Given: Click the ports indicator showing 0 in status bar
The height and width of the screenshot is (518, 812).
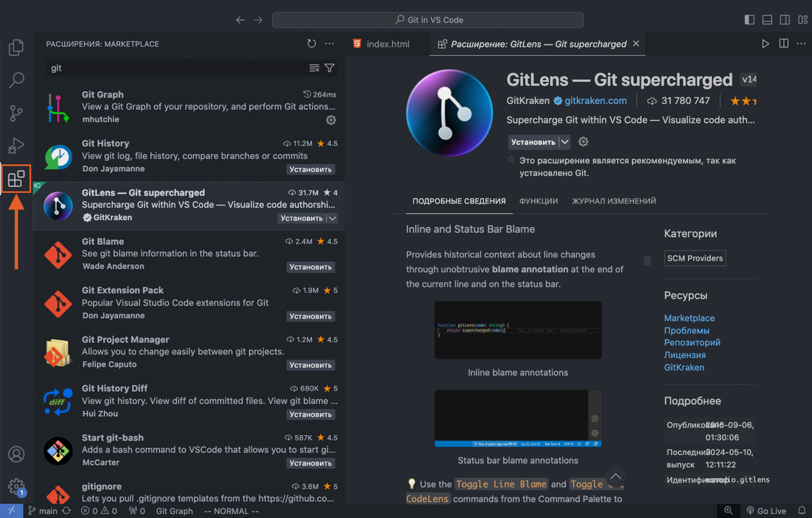Looking at the screenshot, I should [137, 511].
